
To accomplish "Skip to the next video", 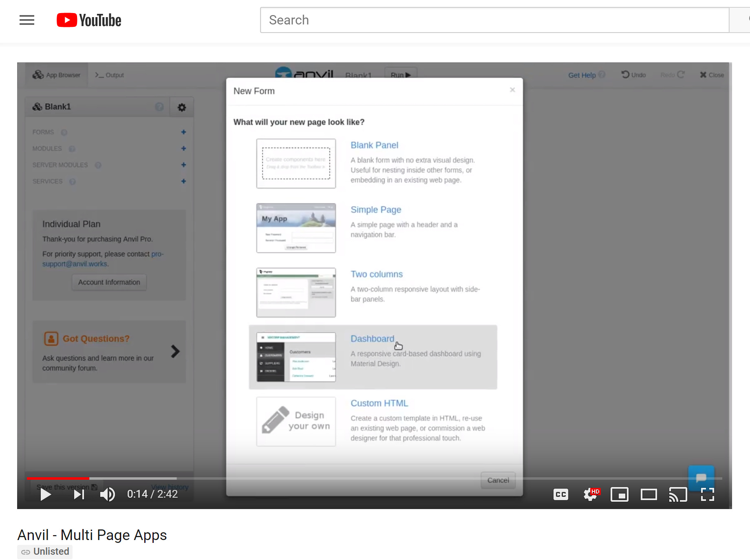I will (79, 494).
